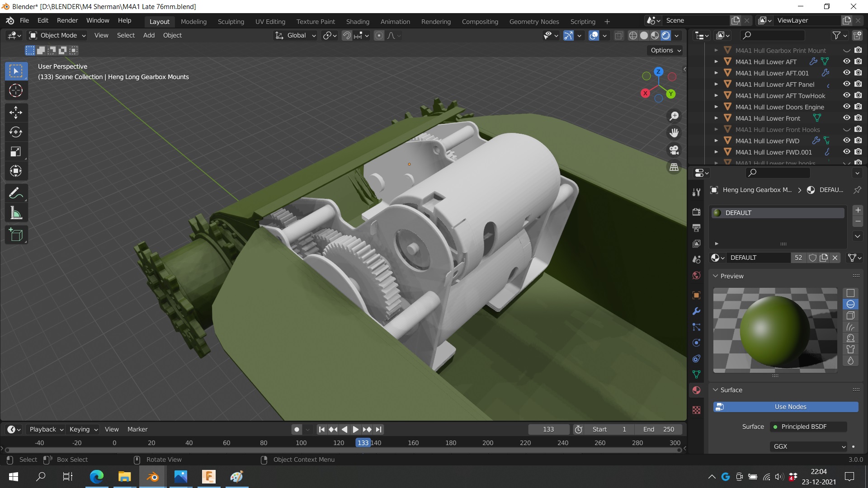
Task: Open the Object Mode dropdown
Action: point(57,35)
